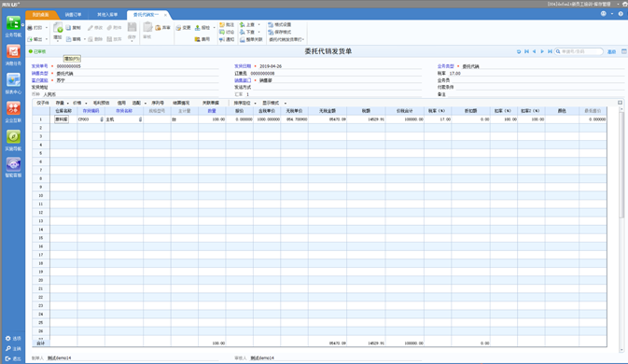Select the 数量 column header
This screenshot has height=364, width=628.
pyautogui.click(x=212, y=111)
